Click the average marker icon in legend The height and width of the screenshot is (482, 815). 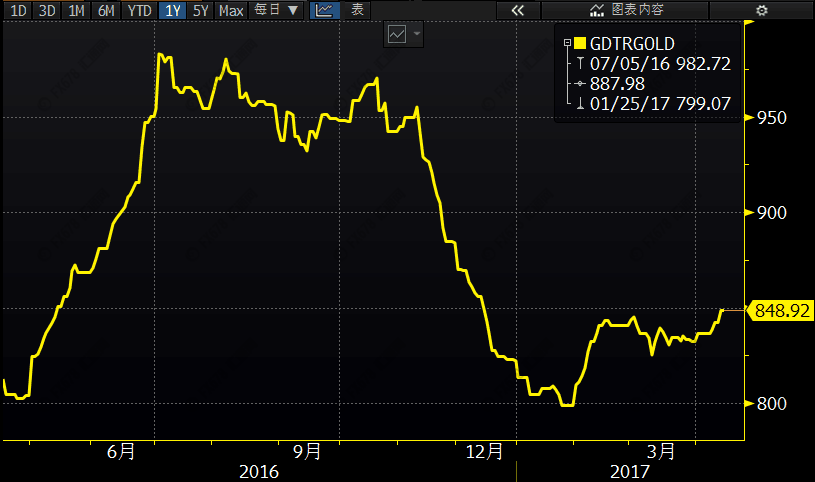pyautogui.click(x=568, y=83)
